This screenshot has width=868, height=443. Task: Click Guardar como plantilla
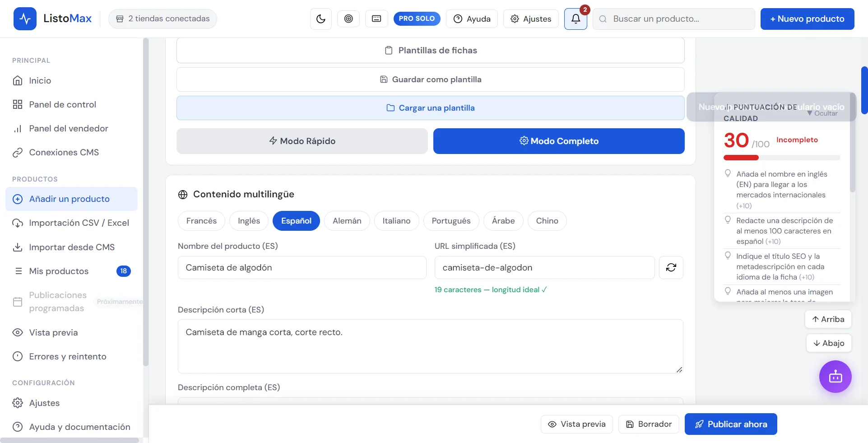(431, 79)
